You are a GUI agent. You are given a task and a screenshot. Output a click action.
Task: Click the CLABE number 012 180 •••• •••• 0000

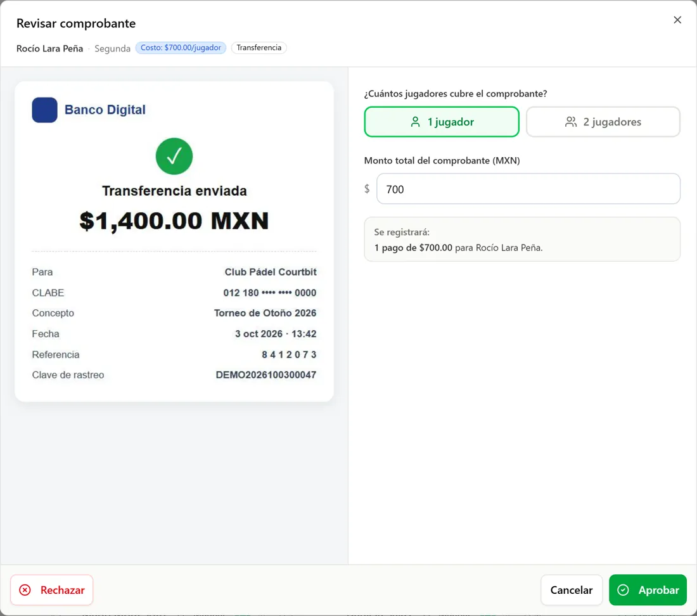tap(269, 293)
